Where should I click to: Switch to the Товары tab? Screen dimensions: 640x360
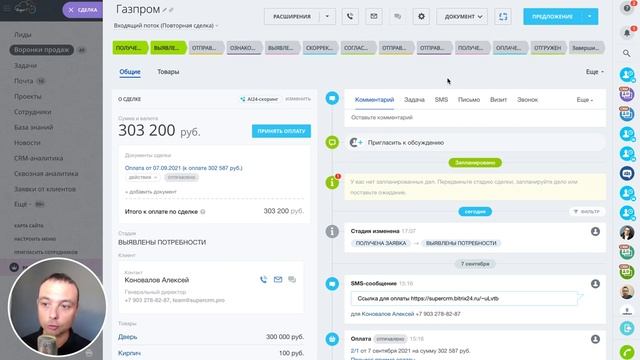(168, 72)
